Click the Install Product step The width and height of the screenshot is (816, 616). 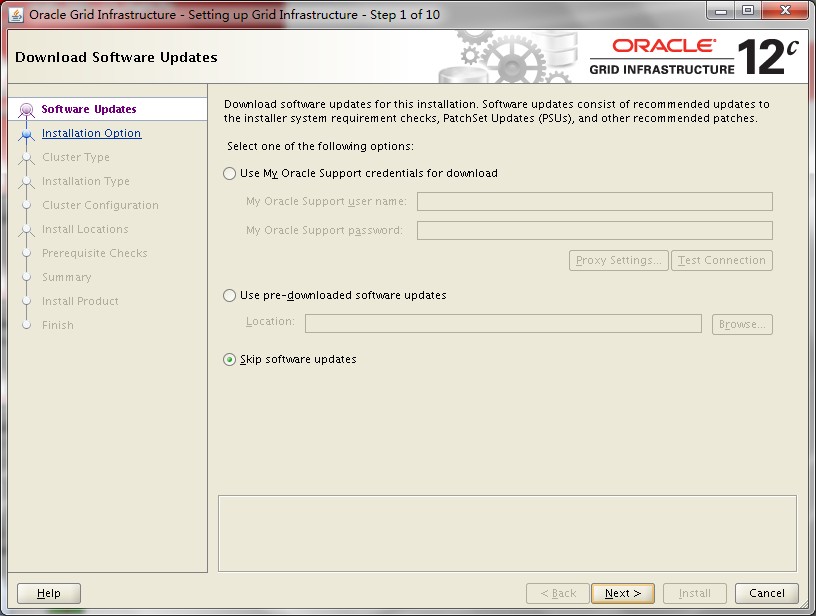pos(80,301)
